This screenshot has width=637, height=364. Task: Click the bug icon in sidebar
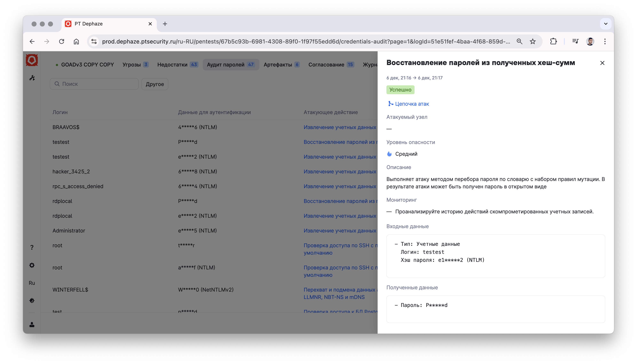[x=32, y=301]
